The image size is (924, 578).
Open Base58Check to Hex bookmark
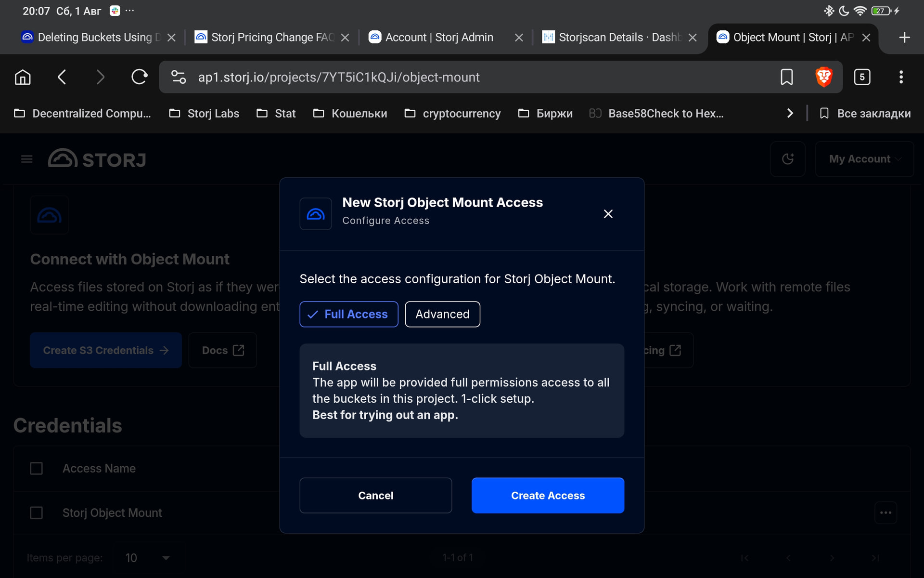[x=656, y=113]
